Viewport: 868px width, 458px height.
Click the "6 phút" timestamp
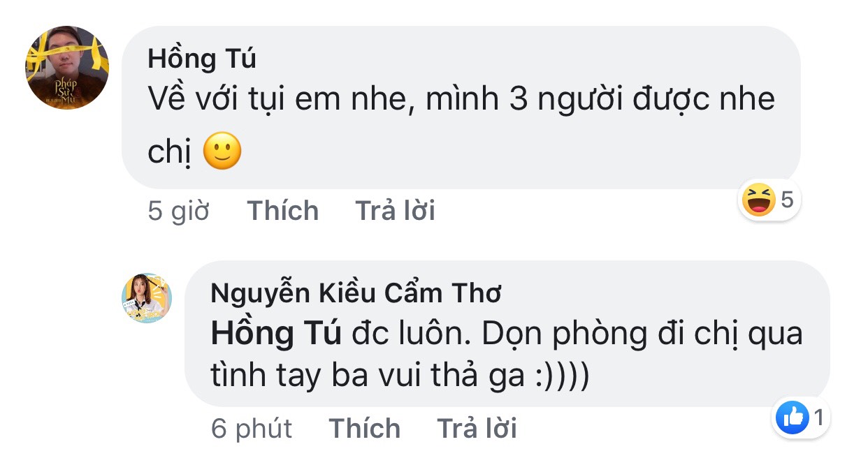coord(252,429)
